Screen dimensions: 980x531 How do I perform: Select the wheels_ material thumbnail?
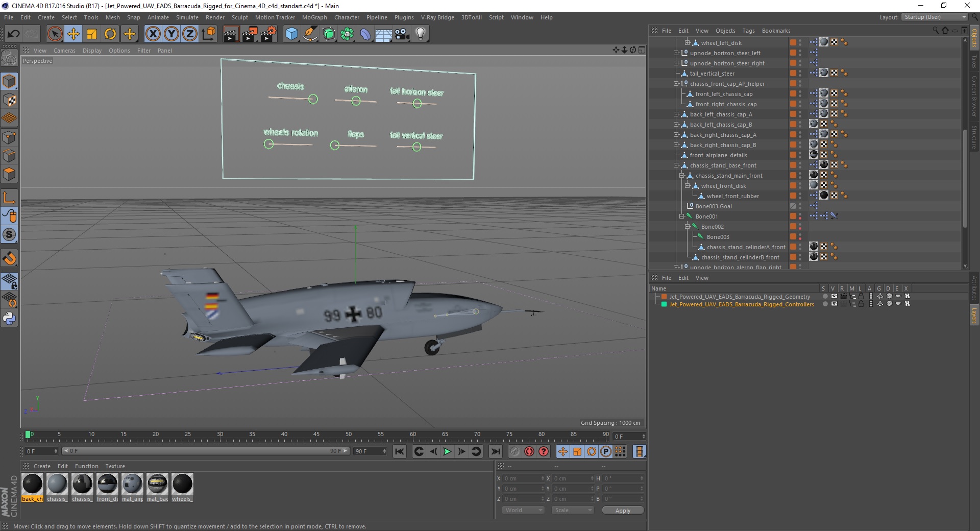coord(182,484)
